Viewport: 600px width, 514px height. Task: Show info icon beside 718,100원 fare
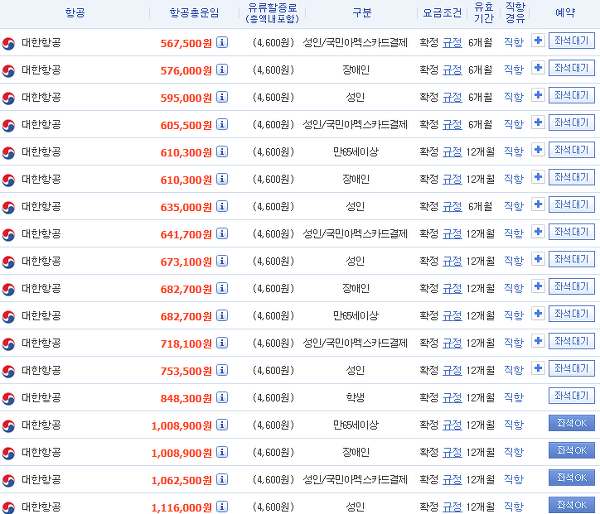222,343
